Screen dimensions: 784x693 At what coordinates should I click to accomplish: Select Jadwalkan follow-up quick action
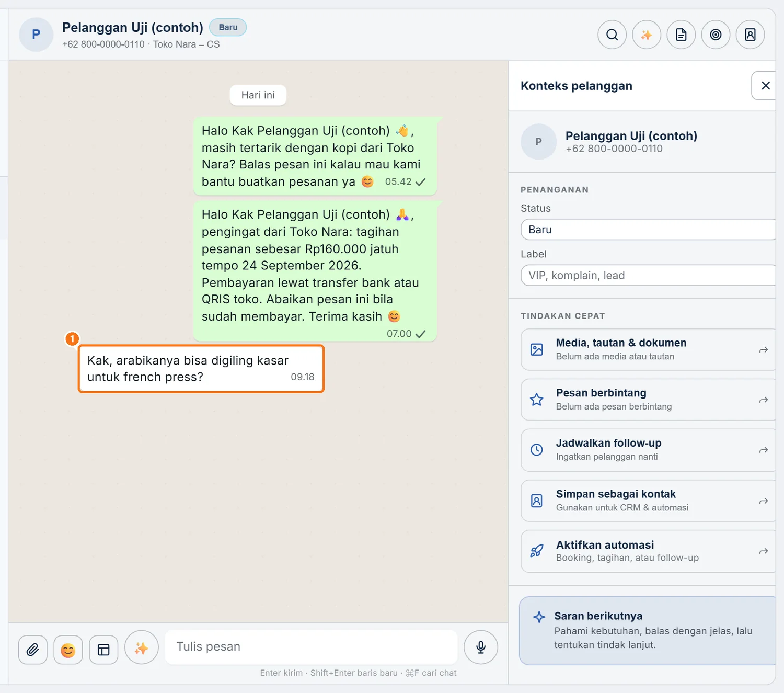pyautogui.click(x=648, y=450)
